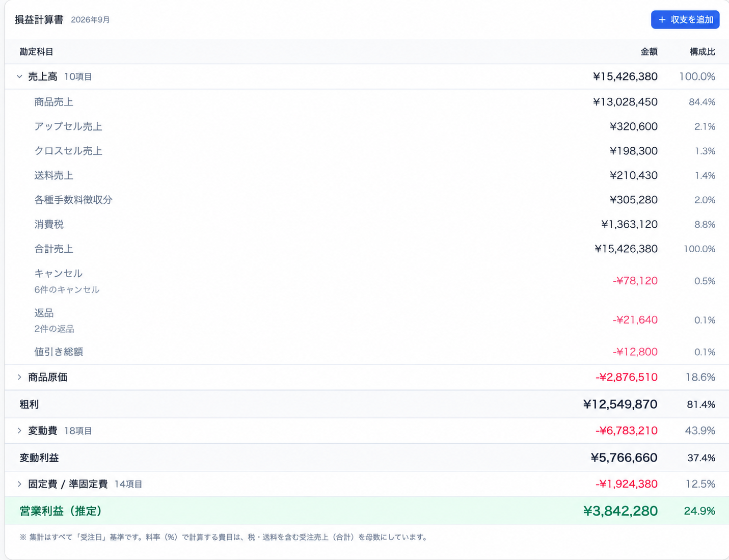The image size is (729, 560).
Task: Click the 営業利益（推定） row label
Action: pyautogui.click(x=61, y=511)
